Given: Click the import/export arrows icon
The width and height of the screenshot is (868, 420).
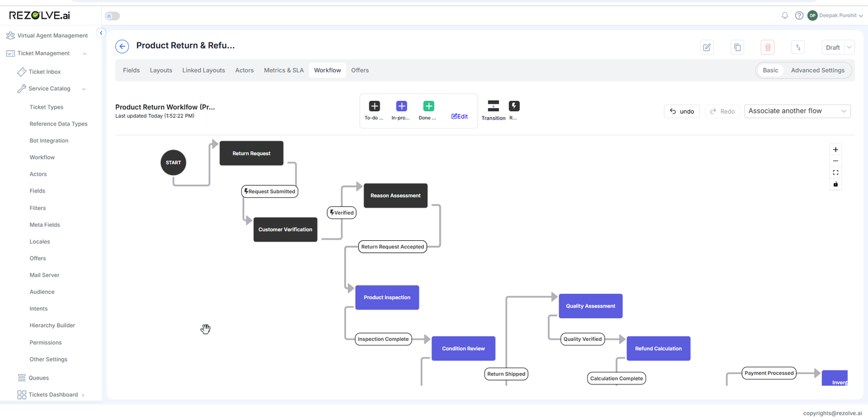Looking at the screenshot, I should (798, 47).
